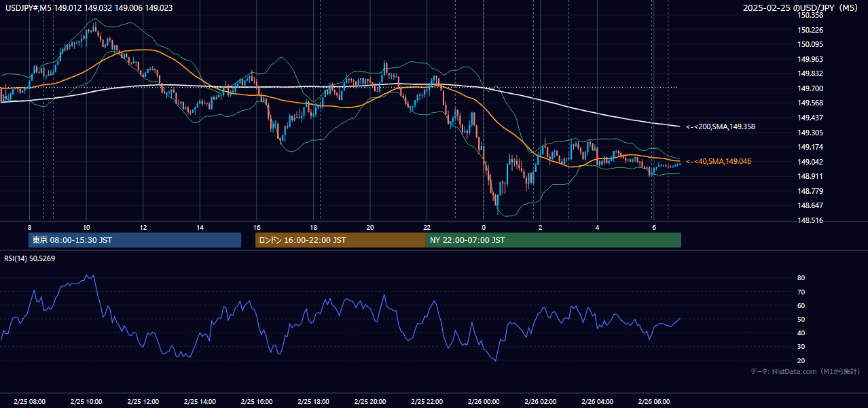This screenshot has height=408, width=868.
Task: Click the bottom timestamp 2/26 06:00
Action: pyautogui.click(x=653, y=402)
